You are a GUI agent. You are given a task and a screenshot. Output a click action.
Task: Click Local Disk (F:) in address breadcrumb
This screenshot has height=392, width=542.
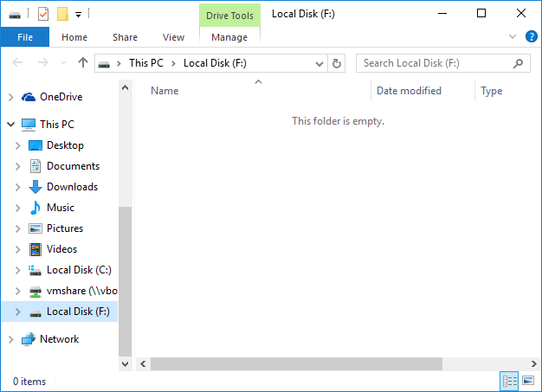tap(215, 63)
